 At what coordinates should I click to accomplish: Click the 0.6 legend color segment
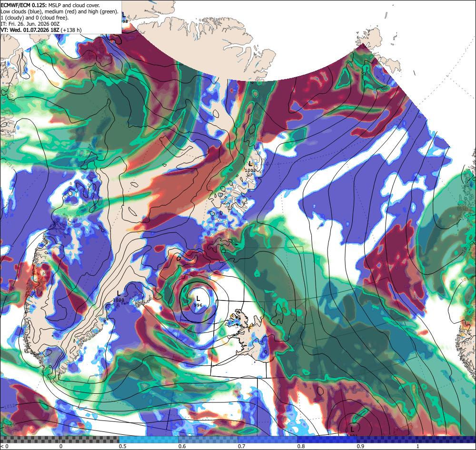point(208,440)
